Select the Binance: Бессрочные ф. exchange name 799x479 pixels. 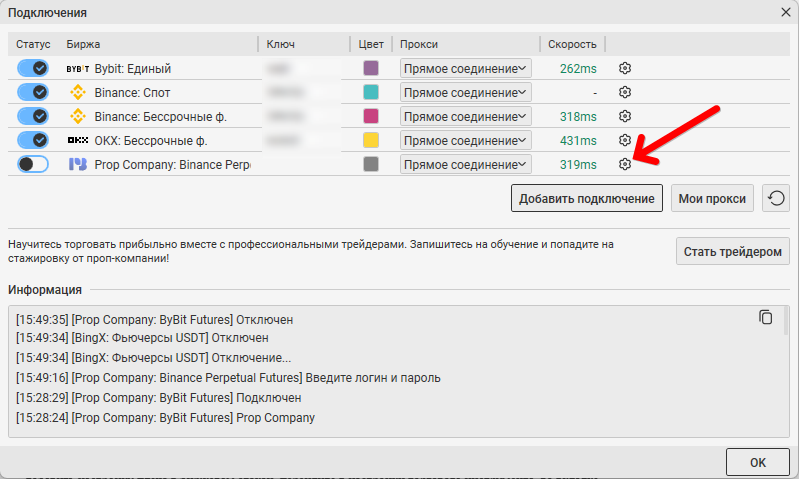(x=161, y=117)
